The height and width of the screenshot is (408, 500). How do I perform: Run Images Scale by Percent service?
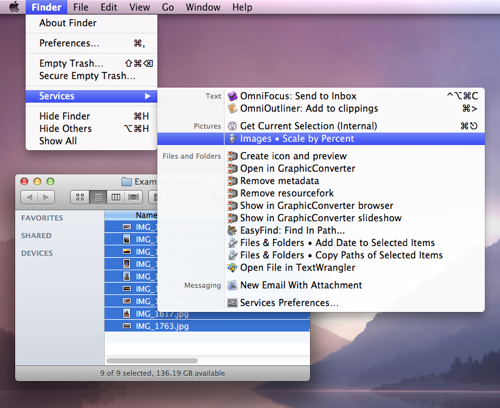pyautogui.click(x=321, y=139)
